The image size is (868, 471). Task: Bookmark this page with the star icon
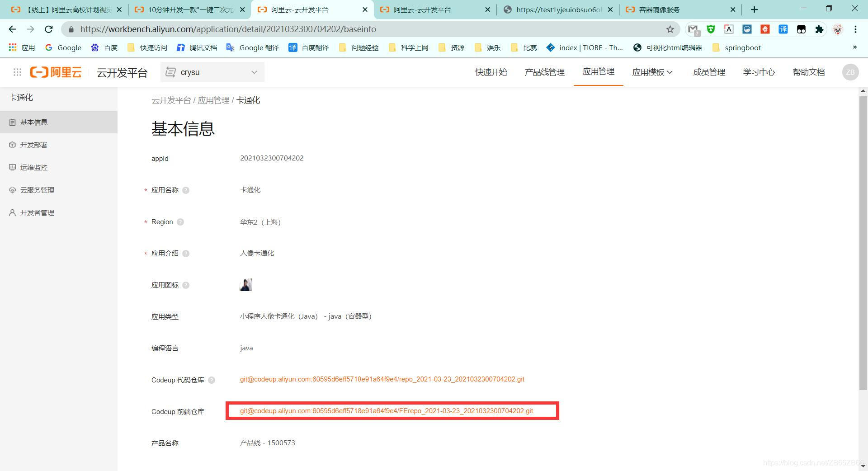[x=670, y=29]
